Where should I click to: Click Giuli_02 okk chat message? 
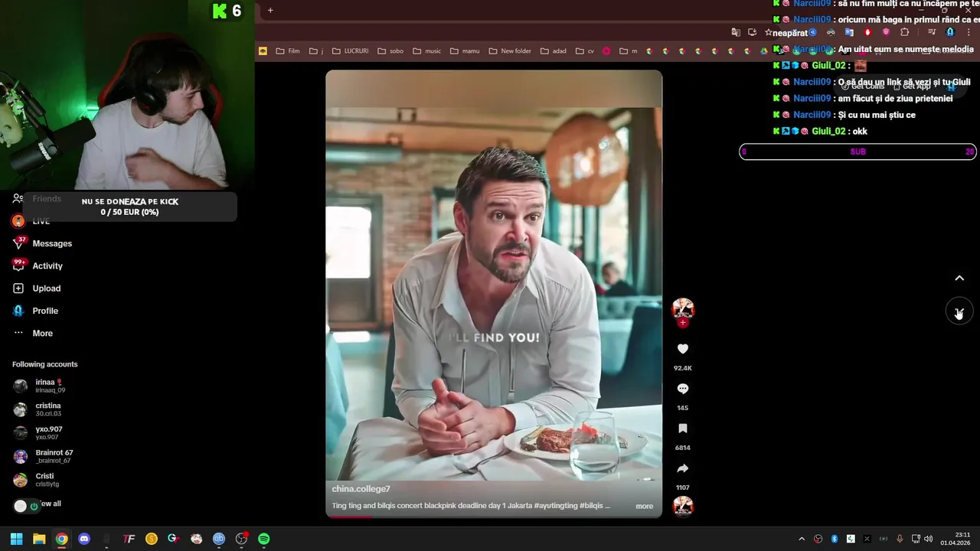click(x=821, y=131)
